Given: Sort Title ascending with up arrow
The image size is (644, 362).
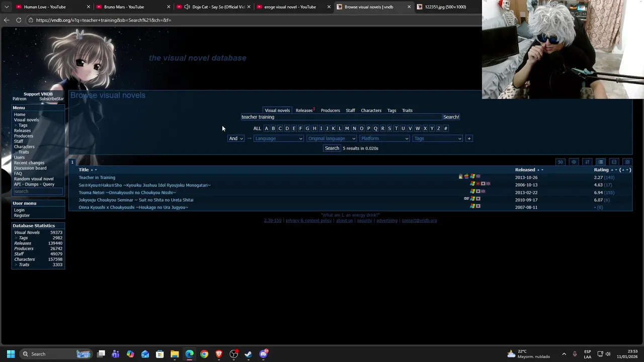Looking at the screenshot, I should click(92, 170).
